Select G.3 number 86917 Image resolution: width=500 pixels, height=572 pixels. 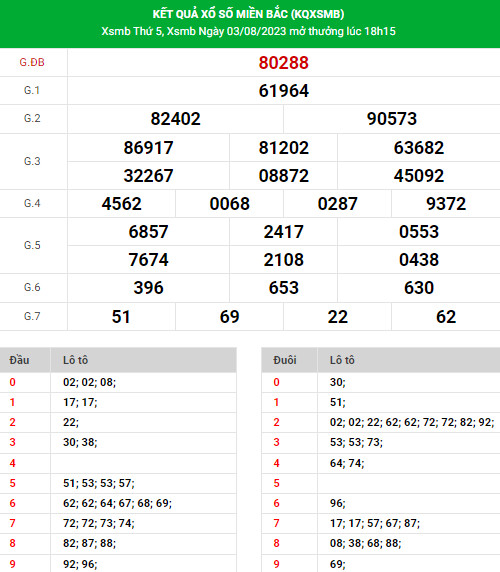[x=148, y=148]
